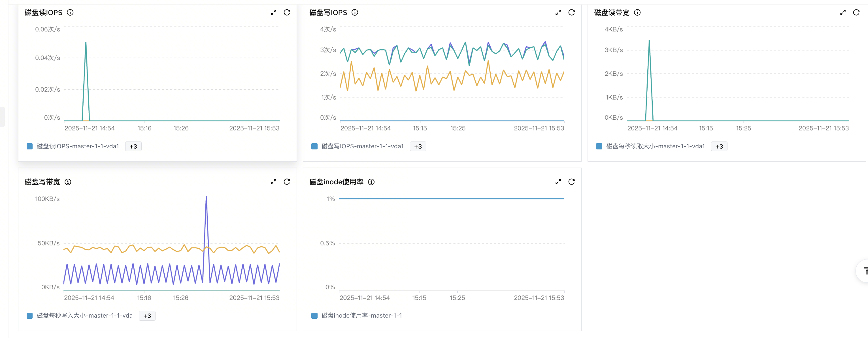Click the scroll-to-top floating button
The width and height of the screenshot is (868, 338).
(x=864, y=271)
